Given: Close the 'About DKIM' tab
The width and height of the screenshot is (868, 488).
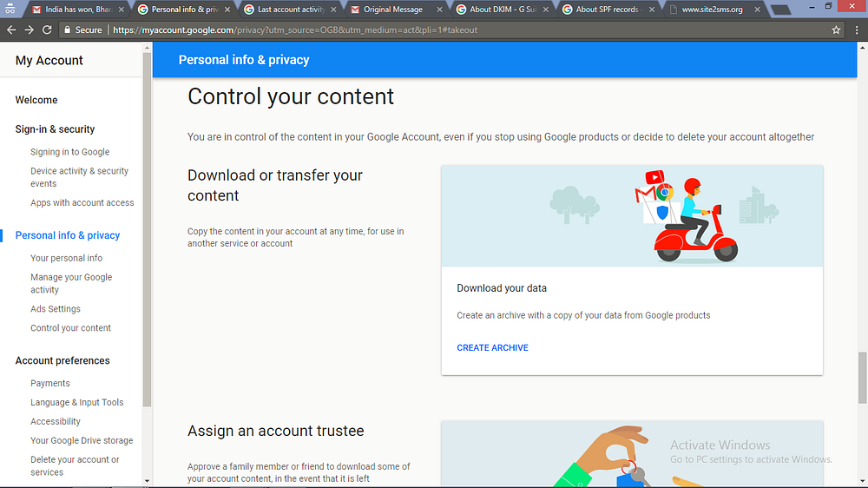Looking at the screenshot, I should [x=545, y=10].
